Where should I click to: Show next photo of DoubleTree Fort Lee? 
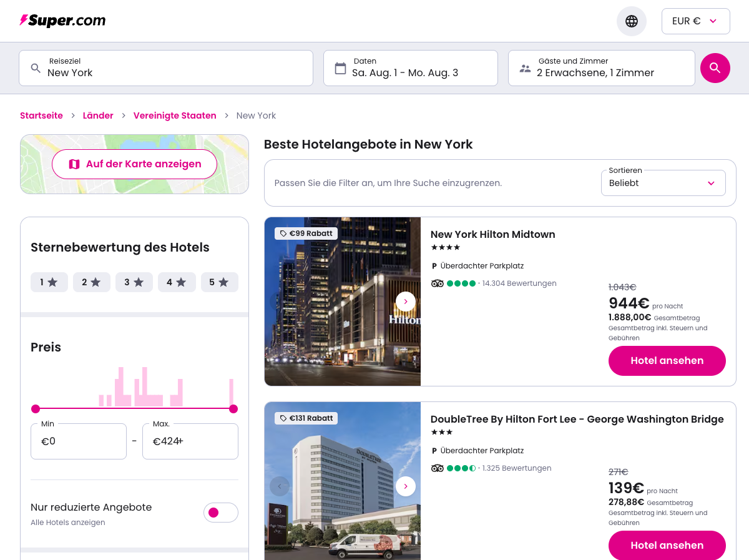(406, 486)
